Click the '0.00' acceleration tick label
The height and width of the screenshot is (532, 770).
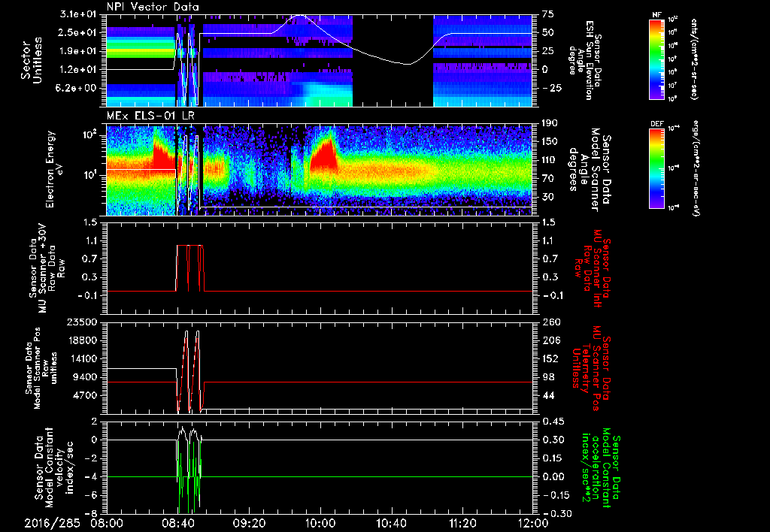553,477
